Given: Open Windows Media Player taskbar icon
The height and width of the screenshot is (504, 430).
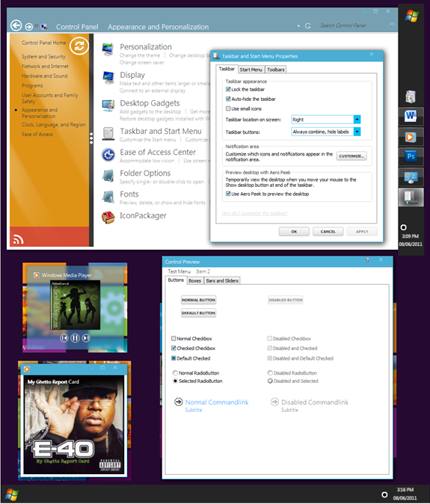Looking at the screenshot, I should (x=411, y=137).
